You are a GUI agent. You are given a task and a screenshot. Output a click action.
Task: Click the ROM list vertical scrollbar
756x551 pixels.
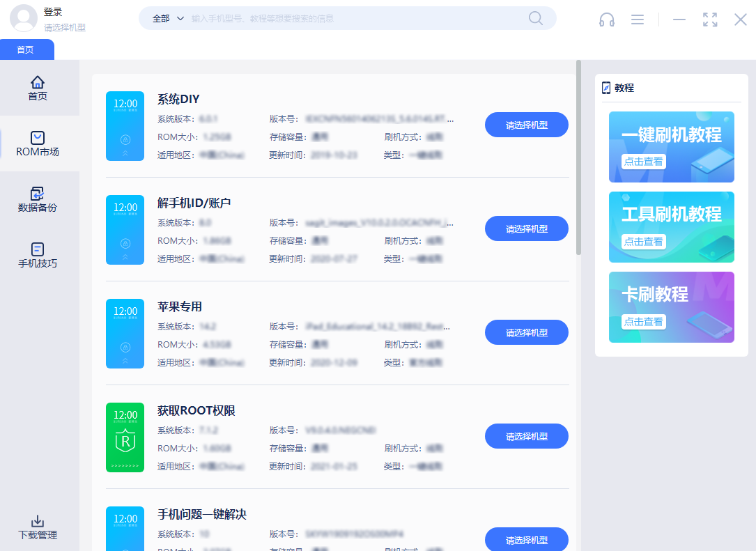578,157
